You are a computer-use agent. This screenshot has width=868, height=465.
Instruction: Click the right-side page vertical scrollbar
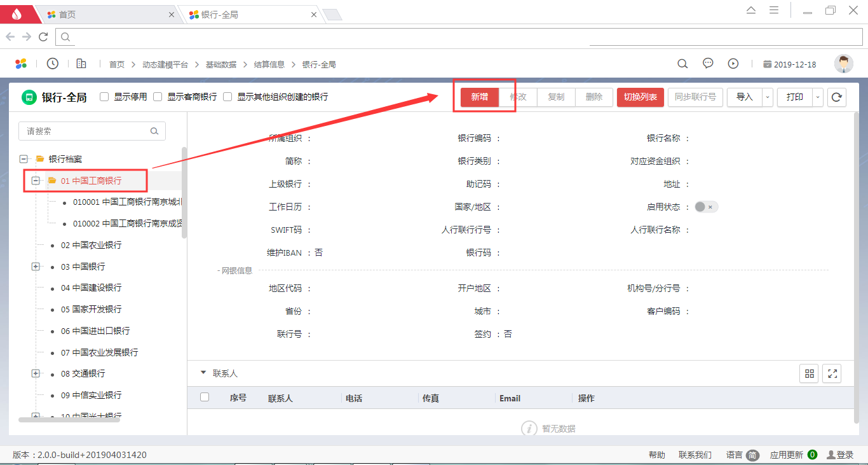tap(857, 268)
